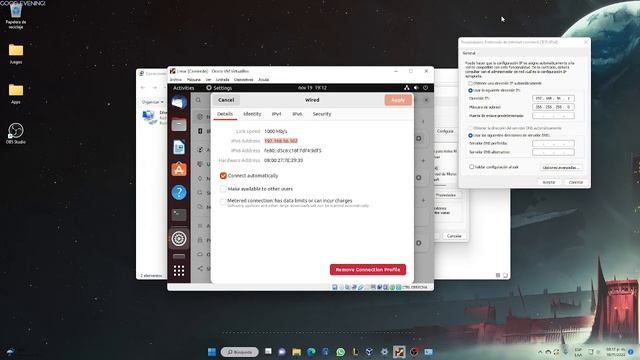
Task: Click the clock in Ubuntu top bar
Action: point(312,88)
